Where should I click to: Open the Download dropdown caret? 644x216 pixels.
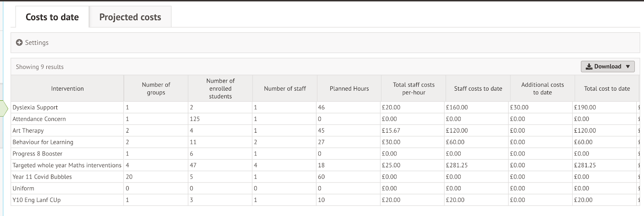click(x=628, y=66)
